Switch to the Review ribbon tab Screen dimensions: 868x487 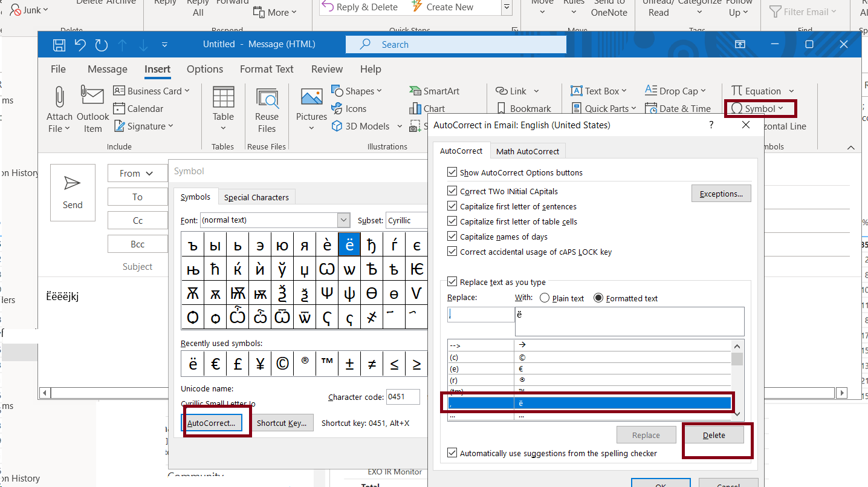click(327, 69)
